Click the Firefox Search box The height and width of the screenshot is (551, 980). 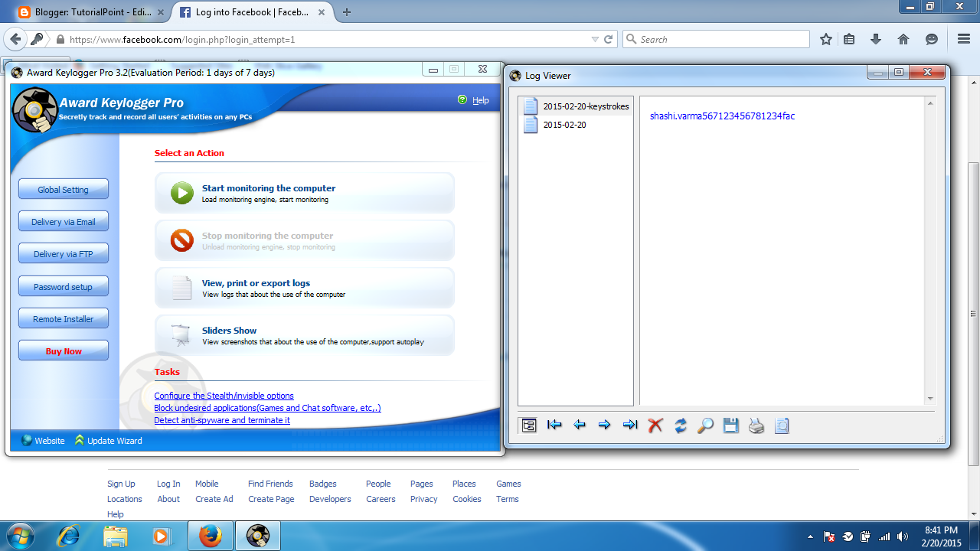pyautogui.click(x=716, y=39)
